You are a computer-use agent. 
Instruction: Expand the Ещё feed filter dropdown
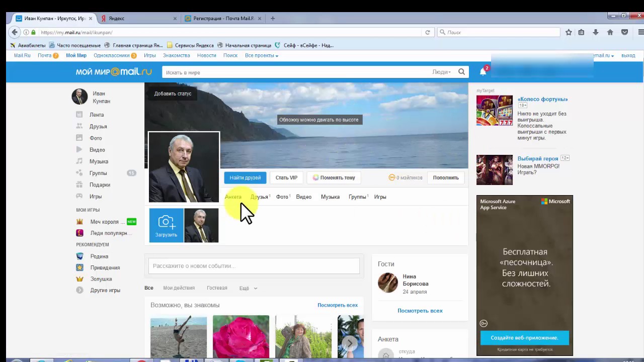[x=248, y=288]
